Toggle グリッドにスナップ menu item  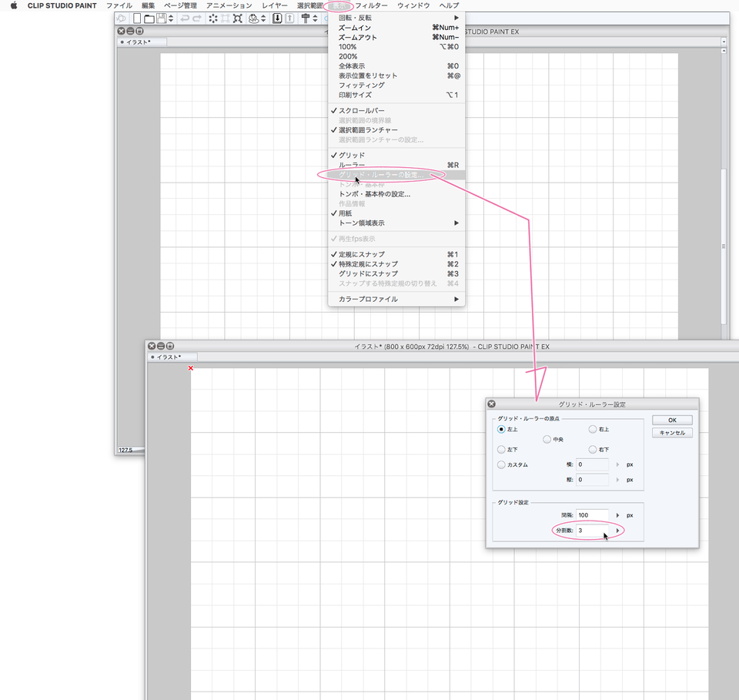tap(396, 274)
